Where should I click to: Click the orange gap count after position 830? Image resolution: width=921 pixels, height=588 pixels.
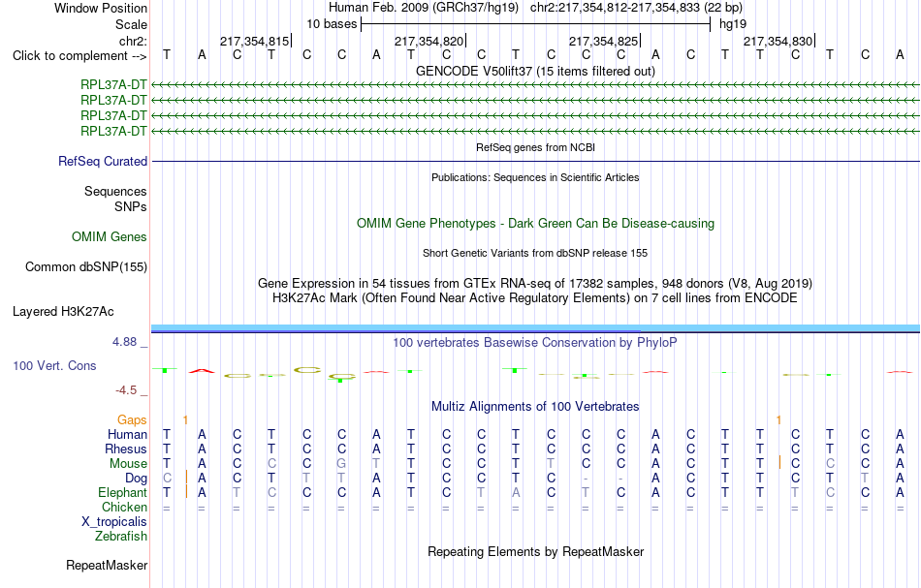tap(778, 420)
